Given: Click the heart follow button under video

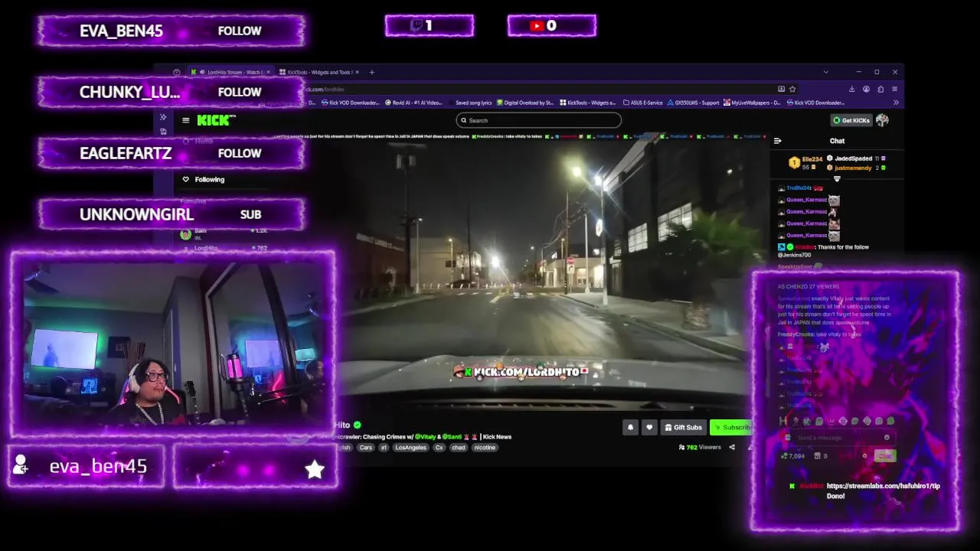Looking at the screenshot, I should point(649,427).
